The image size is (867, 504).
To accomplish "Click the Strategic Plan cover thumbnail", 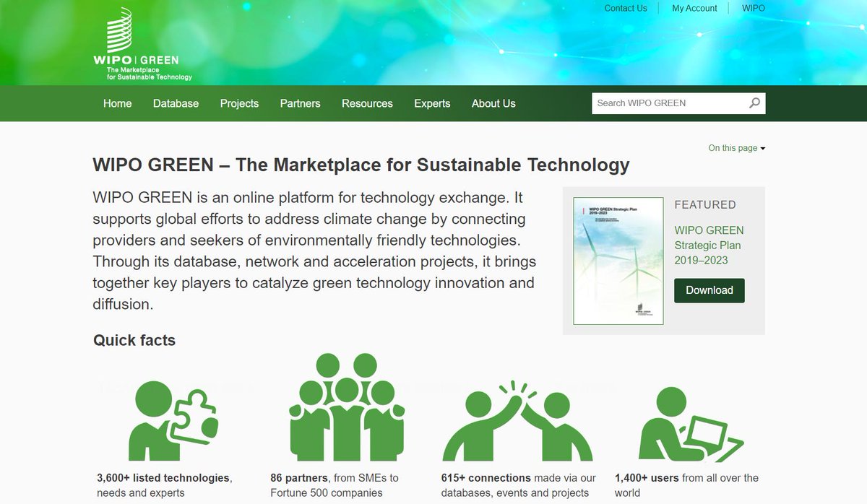I will 618,261.
